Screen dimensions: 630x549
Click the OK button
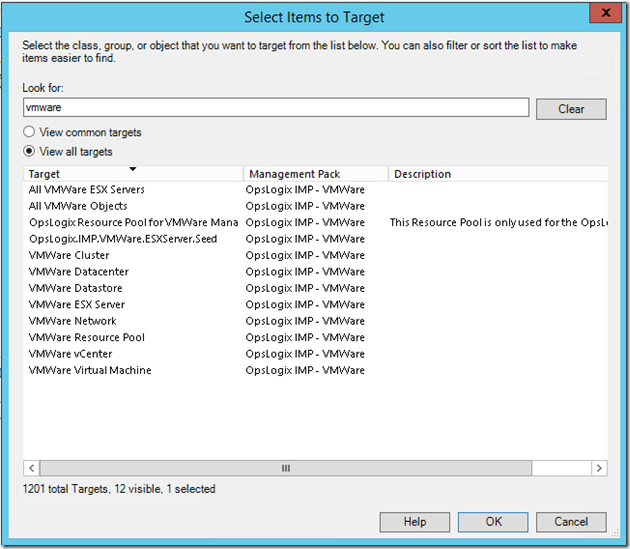pyautogui.click(x=493, y=521)
